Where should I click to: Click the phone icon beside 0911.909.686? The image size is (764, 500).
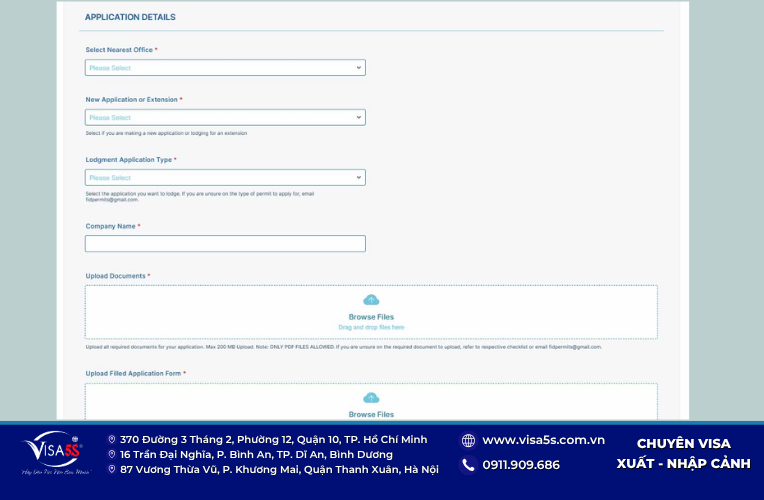tap(468, 465)
